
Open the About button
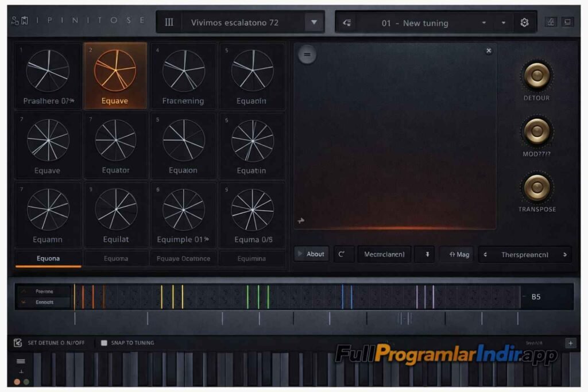311,254
